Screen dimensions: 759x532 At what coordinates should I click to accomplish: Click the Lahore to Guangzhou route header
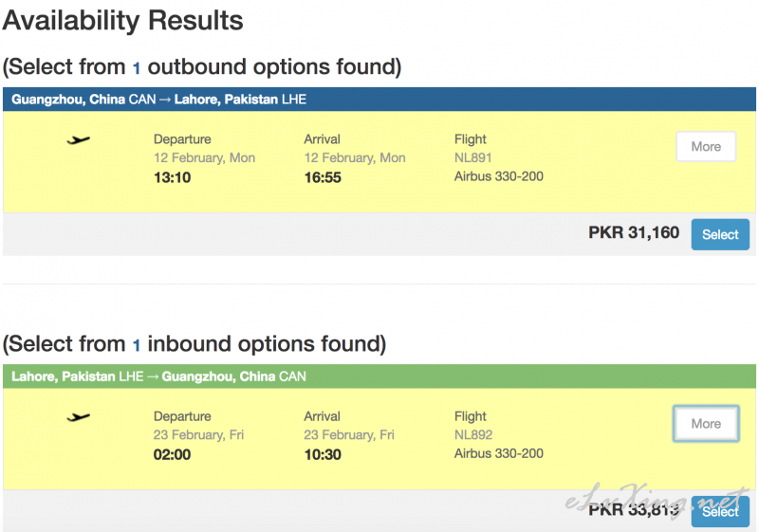159,376
